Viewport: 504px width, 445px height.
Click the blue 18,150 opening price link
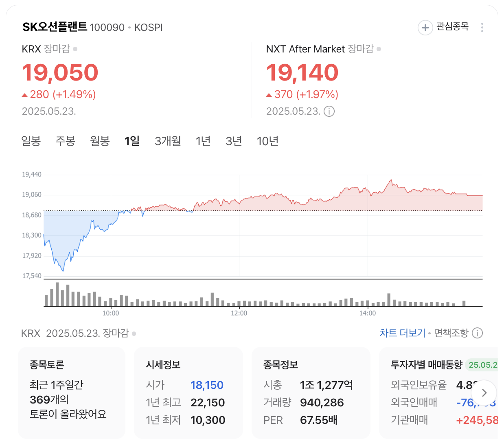(x=207, y=385)
